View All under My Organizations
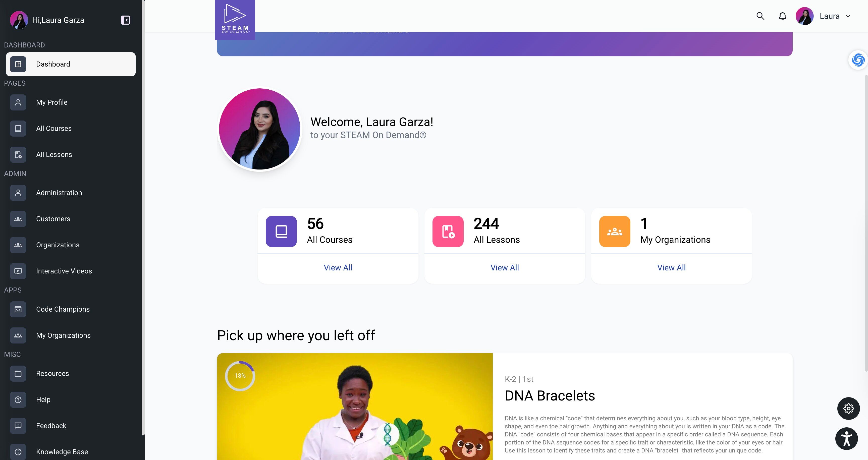Image resolution: width=868 pixels, height=460 pixels. tap(671, 268)
